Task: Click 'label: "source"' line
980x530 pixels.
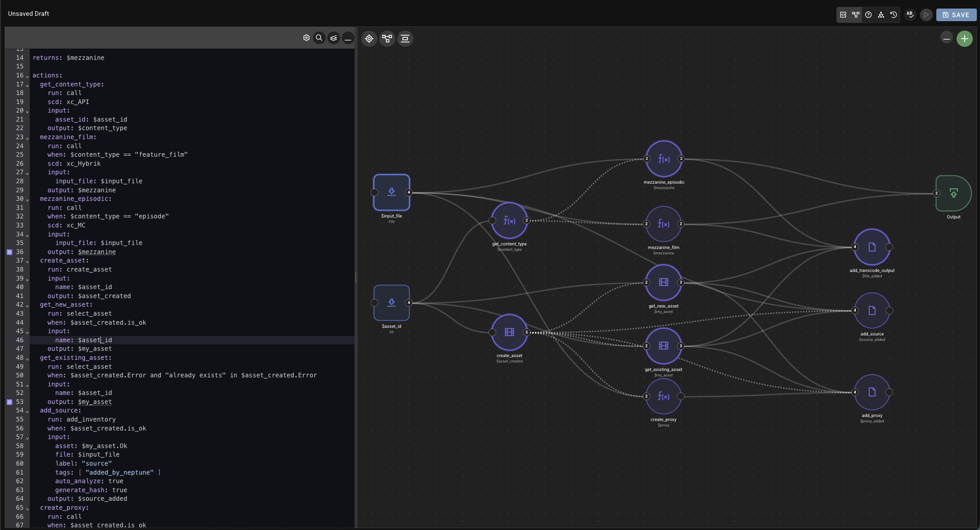Action: click(84, 463)
